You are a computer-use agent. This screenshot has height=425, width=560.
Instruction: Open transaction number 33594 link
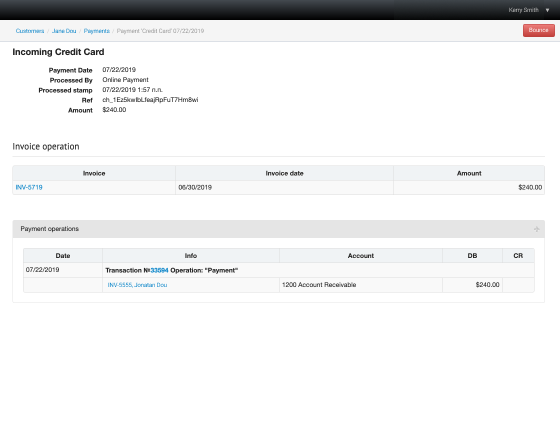(x=159, y=270)
